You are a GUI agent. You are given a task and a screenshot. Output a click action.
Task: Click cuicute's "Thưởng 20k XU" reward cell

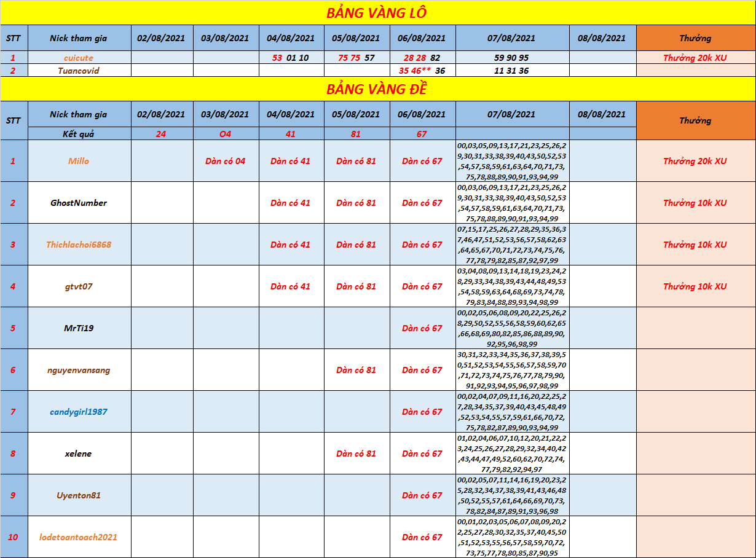(x=695, y=58)
